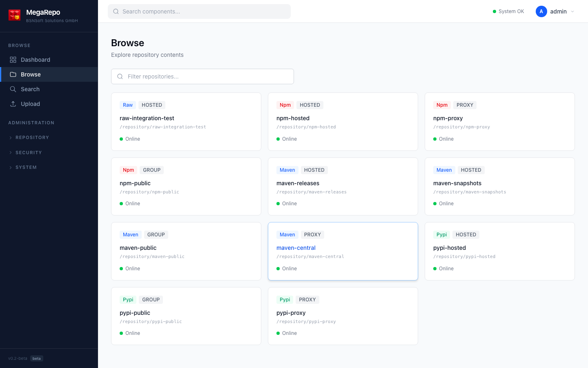Click the Search magnifier icon in sidebar
Viewport: 588px width, 368px height.
coord(13,89)
